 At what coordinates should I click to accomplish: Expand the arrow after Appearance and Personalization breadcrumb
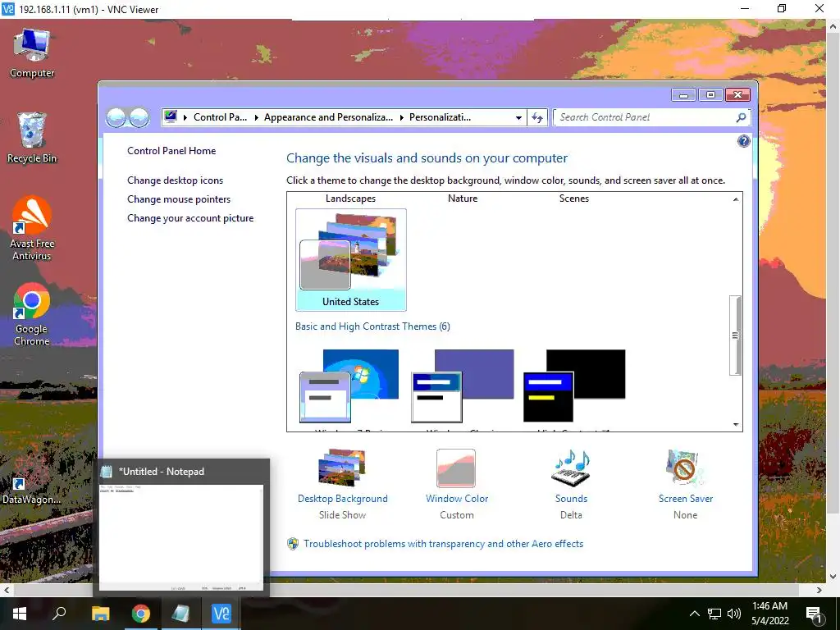[x=402, y=117]
